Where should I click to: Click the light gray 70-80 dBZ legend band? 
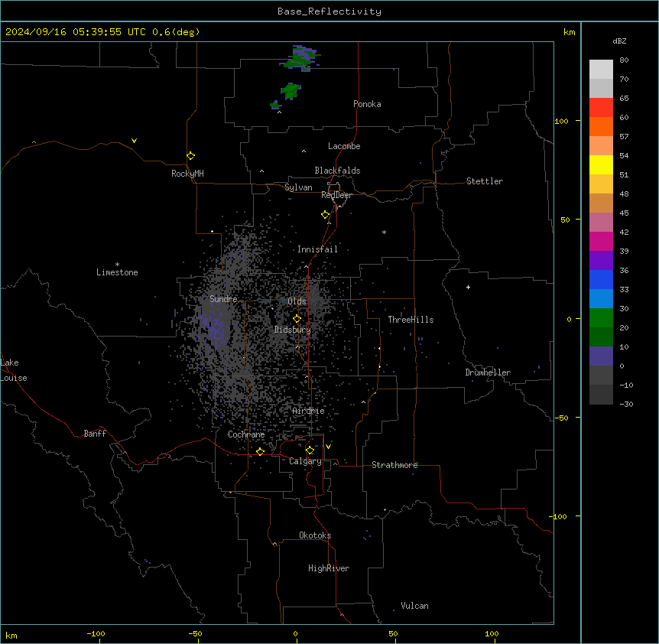(x=601, y=70)
